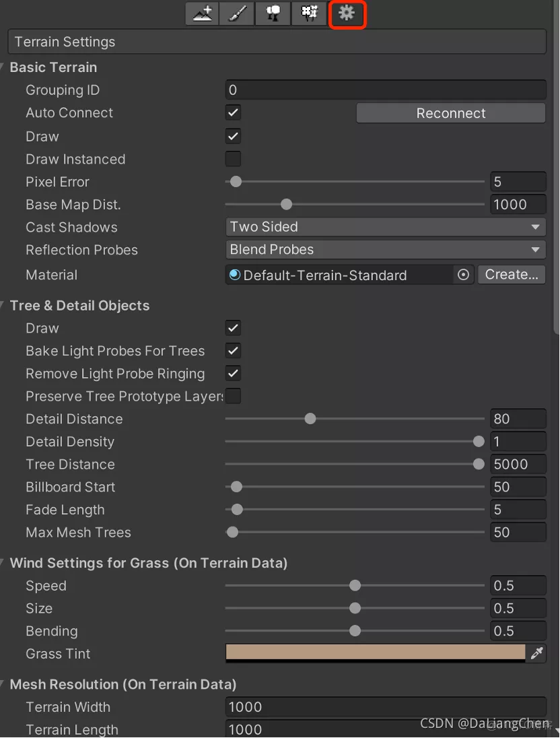The image size is (560, 738).
Task: Click the Material property label
Action: coord(52,275)
